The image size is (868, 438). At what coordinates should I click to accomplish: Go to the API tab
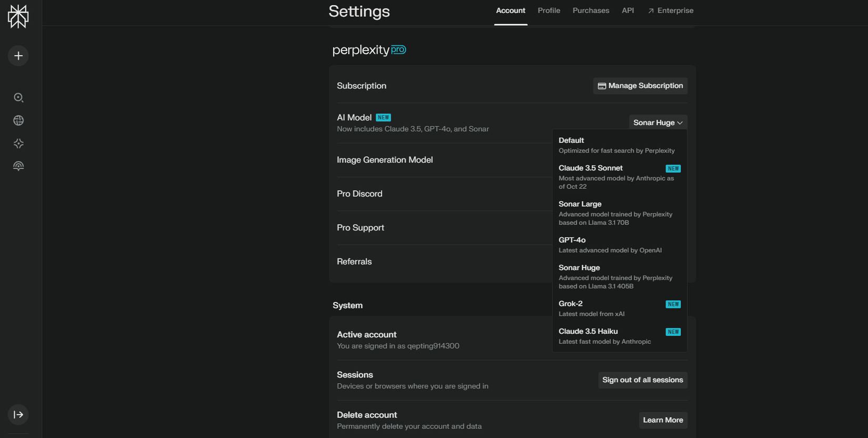628,11
